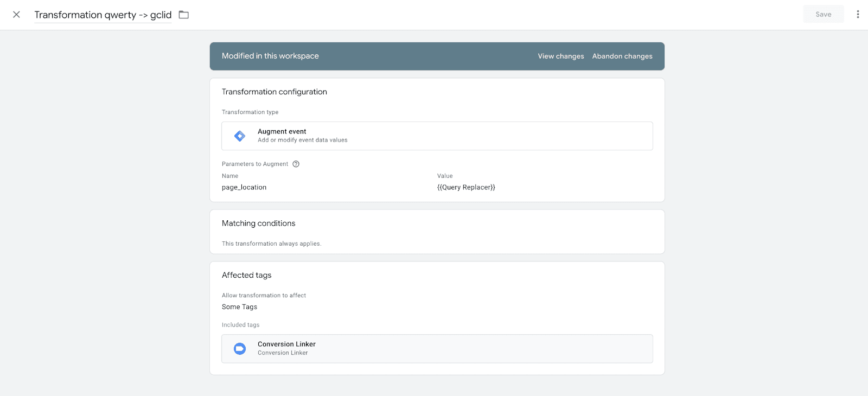Open the Conversion Linker included tag
Image resolution: width=868 pixels, height=396 pixels.
tap(437, 349)
